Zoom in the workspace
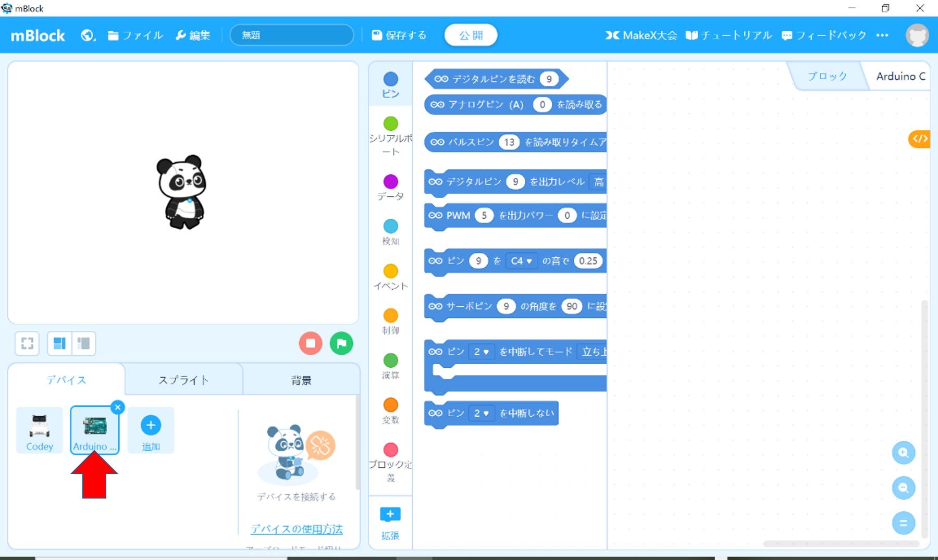The width and height of the screenshot is (938, 560). point(903,453)
